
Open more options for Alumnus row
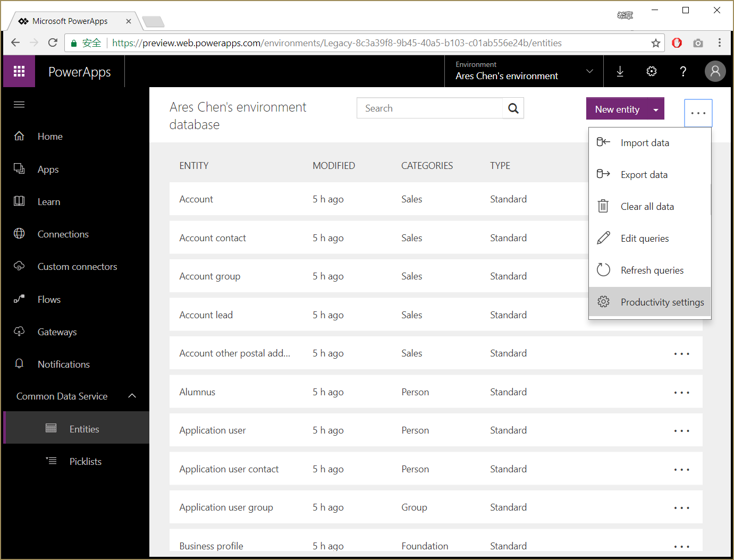tap(681, 393)
